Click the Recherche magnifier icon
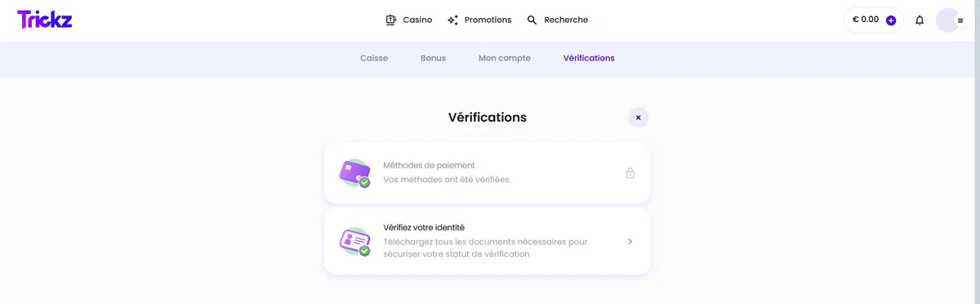This screenshot has width=980, height=304. click(x=532, y=20)
